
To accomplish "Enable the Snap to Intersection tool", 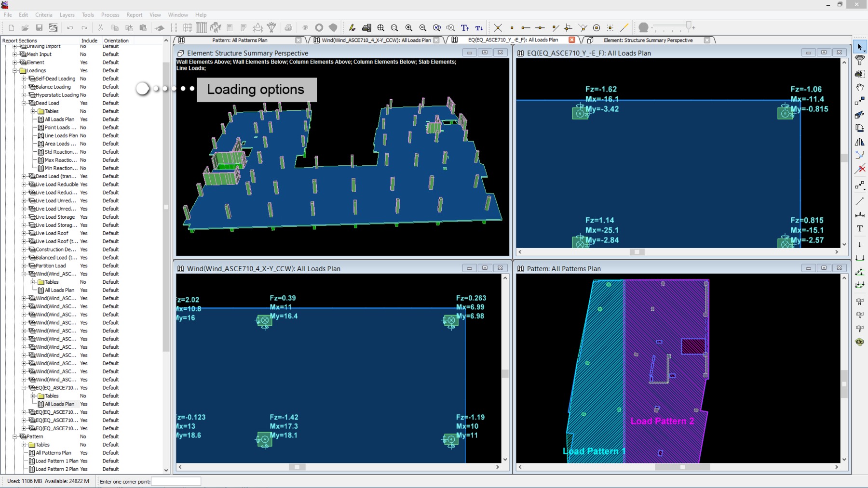I will click(x=498, y=28).
